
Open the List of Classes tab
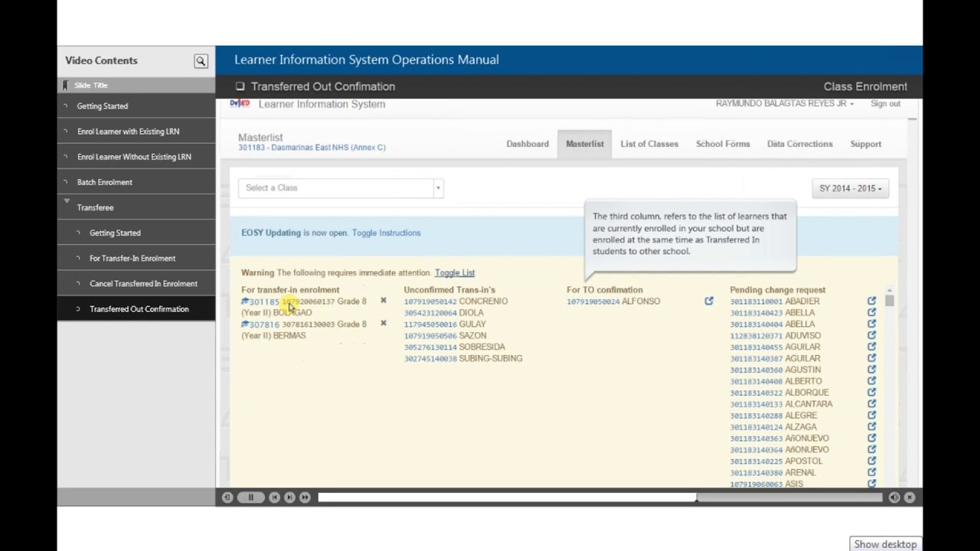coord(649,144)
